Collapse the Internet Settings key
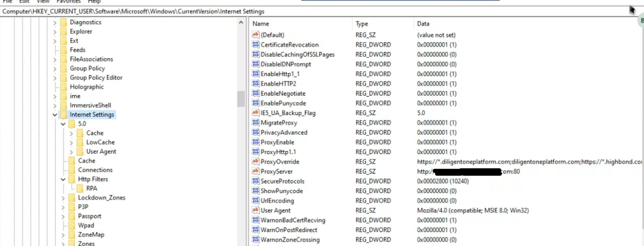The width and height of the screenshot is (644, 246). click(x=55, y=115)
